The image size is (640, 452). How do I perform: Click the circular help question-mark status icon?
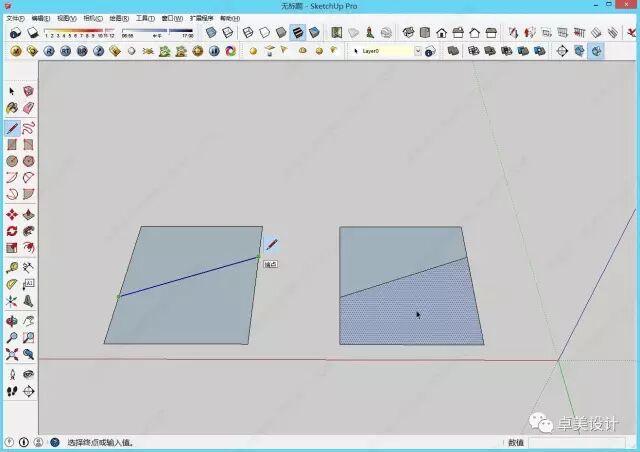55,442
